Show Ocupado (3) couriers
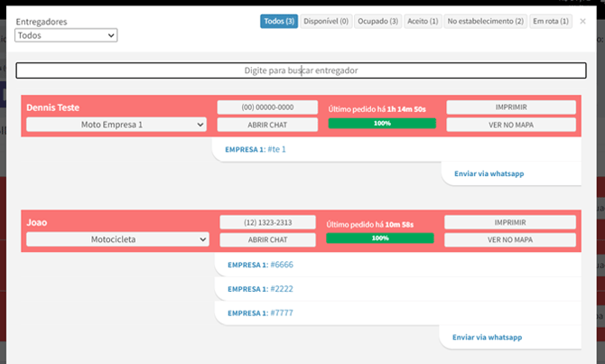The width and height of the screenshot is (605, 364). click(x=377, y=21)
